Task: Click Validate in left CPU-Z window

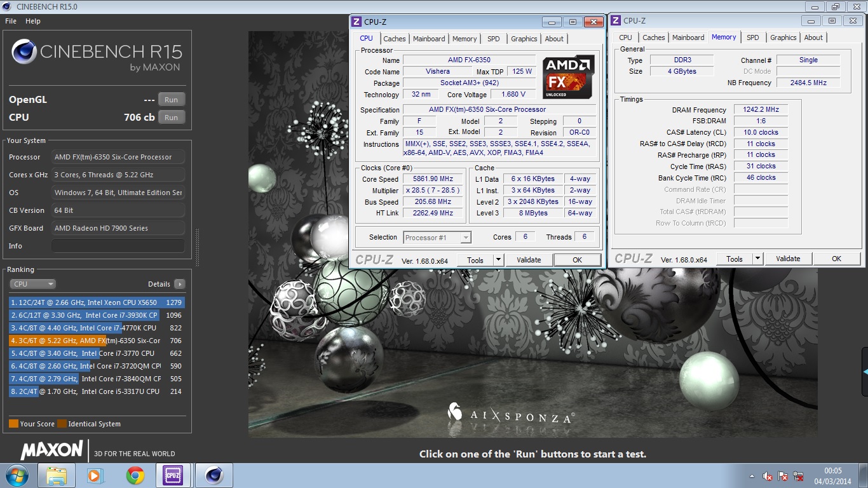Action: (x=529, y=260)
